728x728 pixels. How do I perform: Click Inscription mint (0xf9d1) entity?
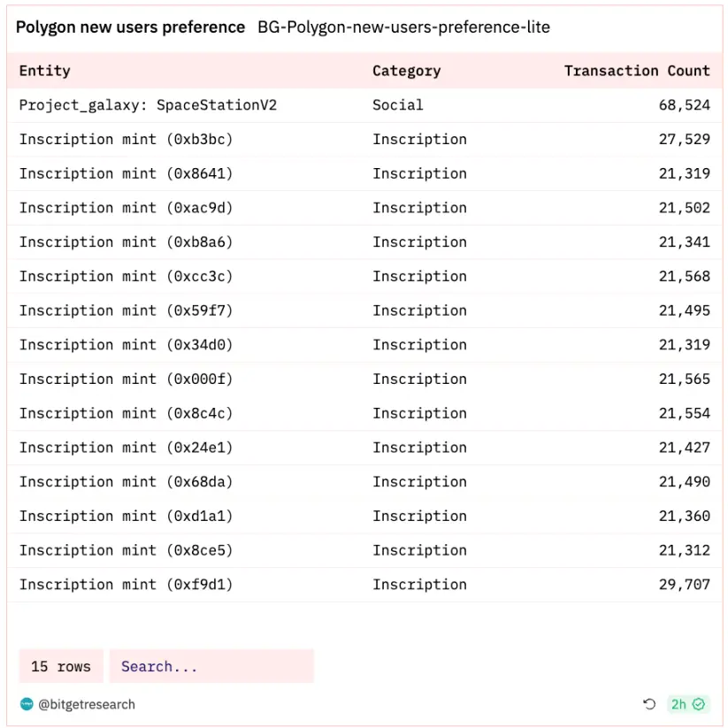(126, 585)
